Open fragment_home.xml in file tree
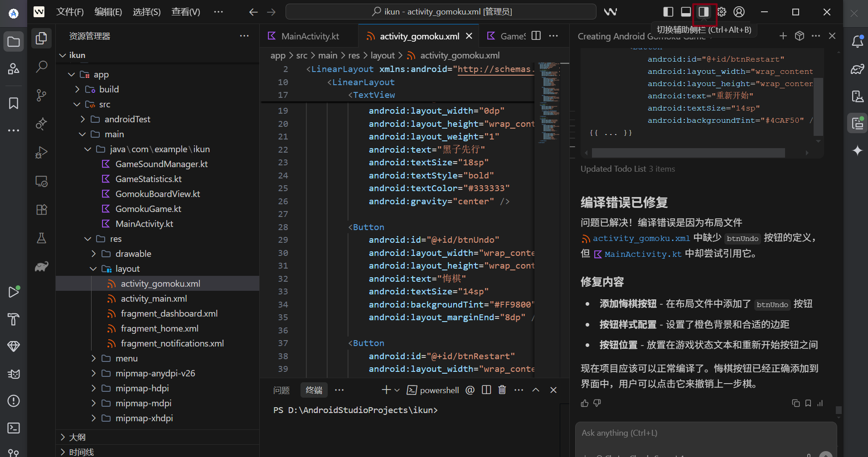Screen dimensions: 868x457 pyautogui.click(x=160, y=328)
